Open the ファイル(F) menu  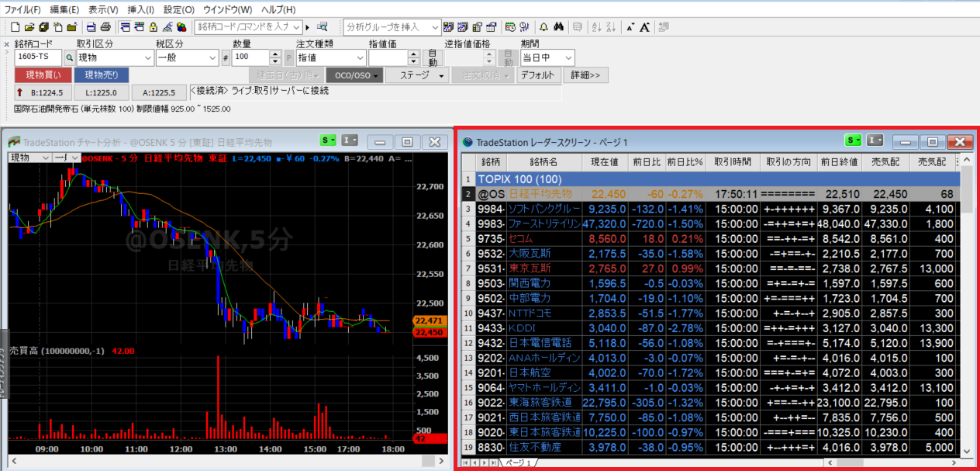point(22,9)
